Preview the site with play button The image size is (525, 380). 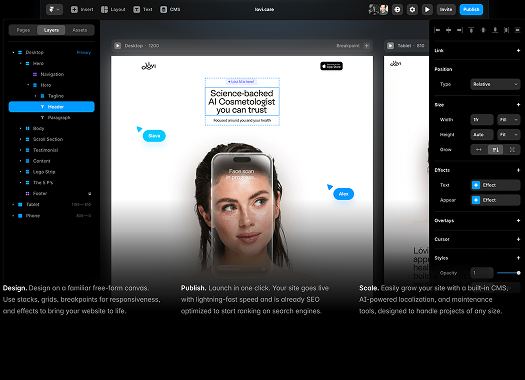(427, 9)
